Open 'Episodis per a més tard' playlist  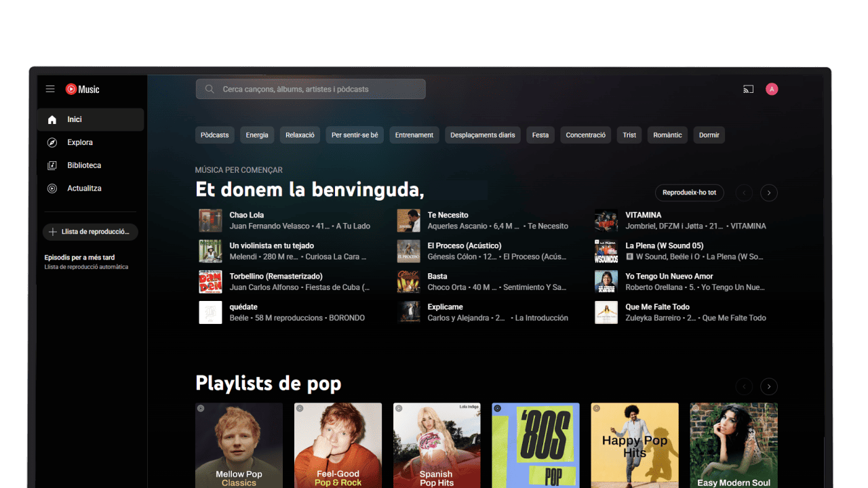pyautogui.click(x=86, y=262)
